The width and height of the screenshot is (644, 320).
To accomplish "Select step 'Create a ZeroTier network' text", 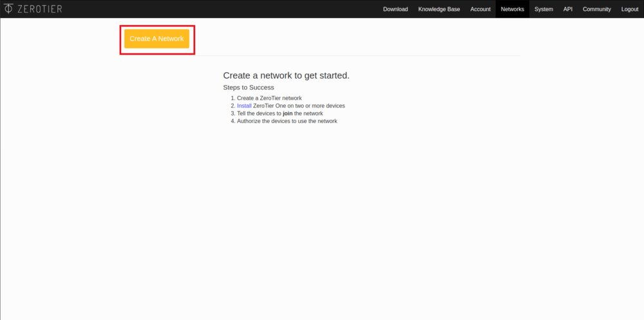I will coord(269,98).
